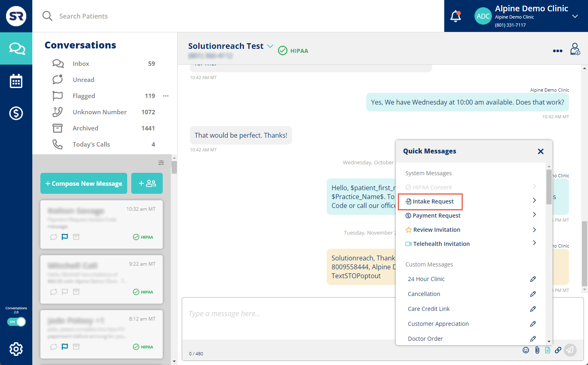The width and height of the screenshot is (588, 365).
Task: Open Quick Messages via the document icon
Action: (x=548, y=350)
